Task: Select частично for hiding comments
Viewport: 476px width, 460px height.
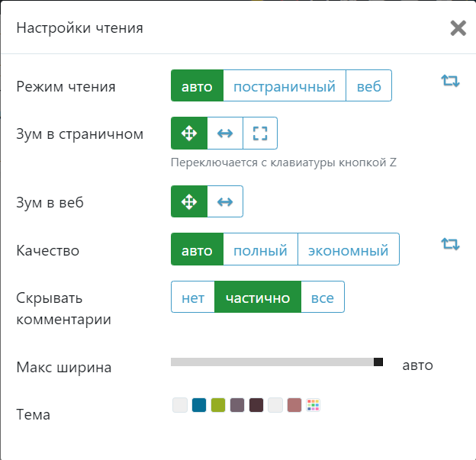Action: 258,298
